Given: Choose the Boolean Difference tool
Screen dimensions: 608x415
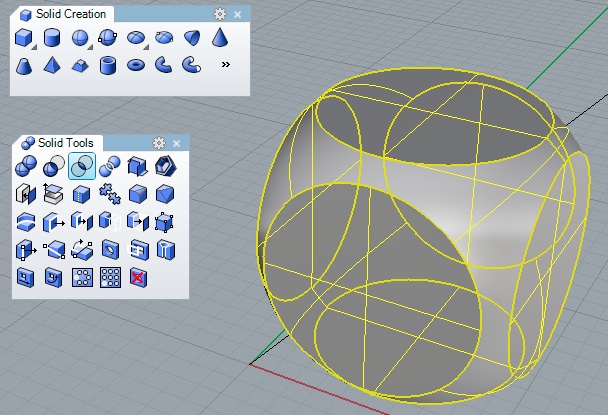Looking at the screenshot, I should [54, 166].
